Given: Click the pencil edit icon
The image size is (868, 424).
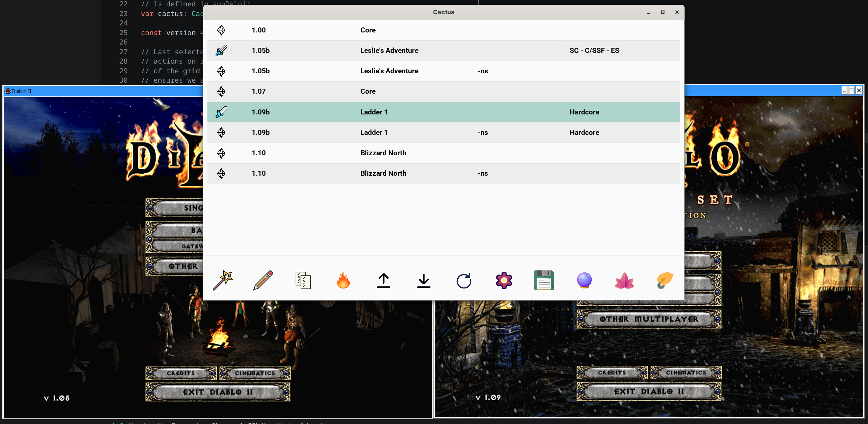Looking at the screenshot, I should pos(263,280).
